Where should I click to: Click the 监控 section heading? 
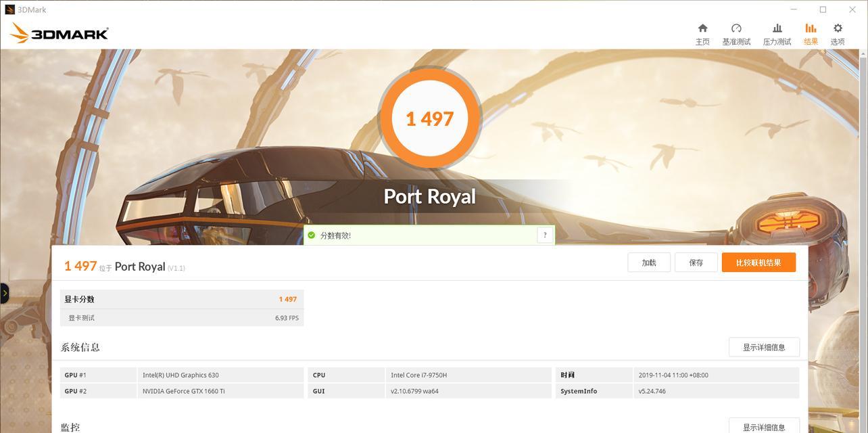pyautogui.click(x=70, y=428)
